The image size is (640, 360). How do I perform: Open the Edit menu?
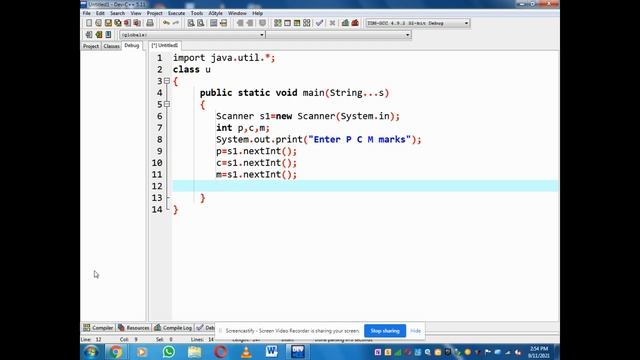point(100,13)
